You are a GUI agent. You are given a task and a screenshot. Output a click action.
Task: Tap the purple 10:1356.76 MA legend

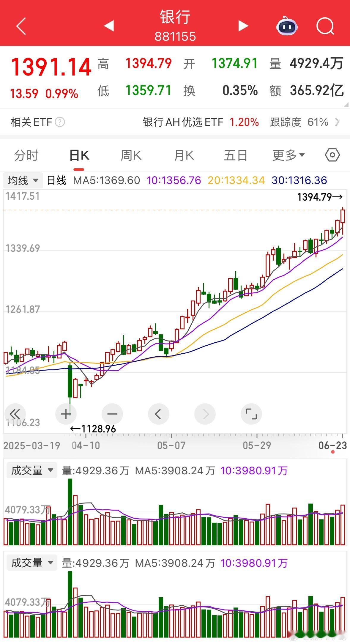[174, 180]
